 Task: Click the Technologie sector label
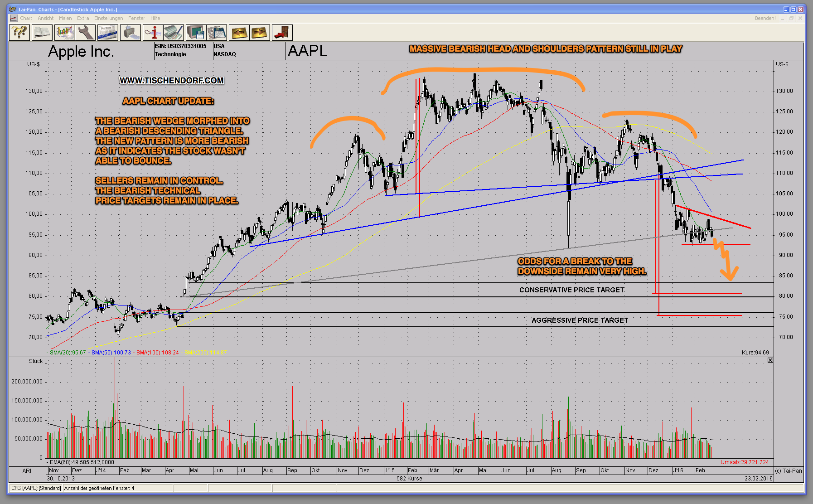(x=170, y=54)
